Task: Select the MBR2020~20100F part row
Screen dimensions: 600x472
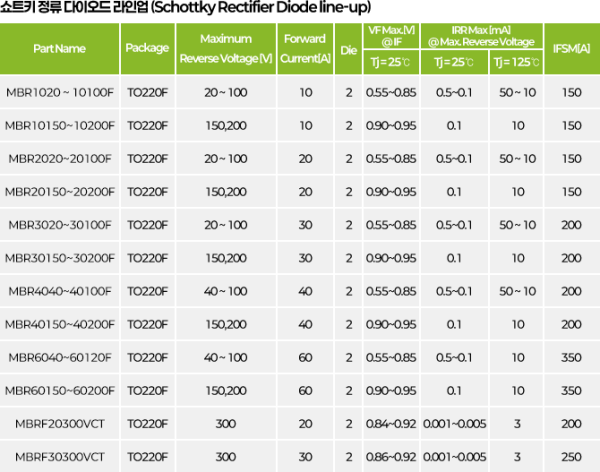Action: 60,159
